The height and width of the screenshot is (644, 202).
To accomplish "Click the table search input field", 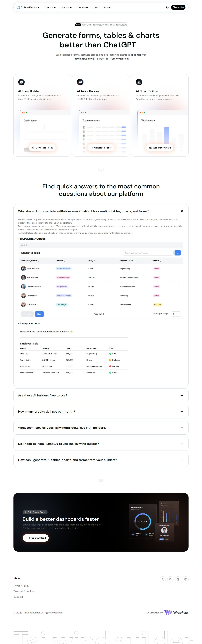I will (x=148, y=253).
